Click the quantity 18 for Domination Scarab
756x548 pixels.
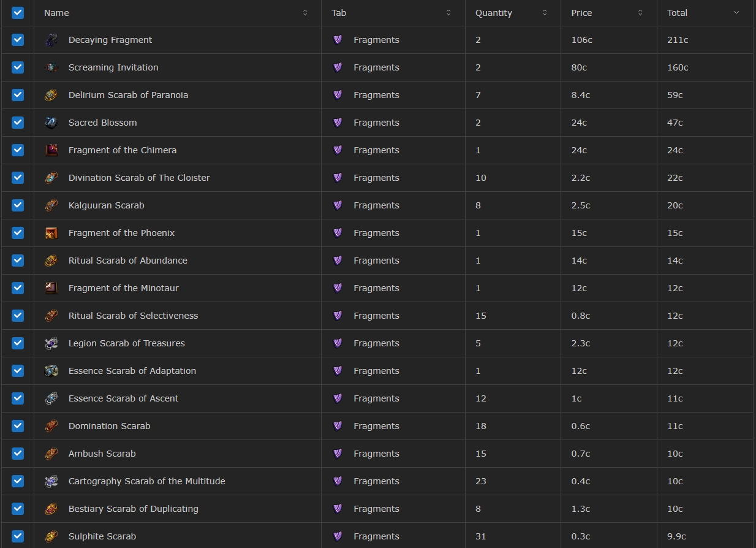tap(480, 426)
